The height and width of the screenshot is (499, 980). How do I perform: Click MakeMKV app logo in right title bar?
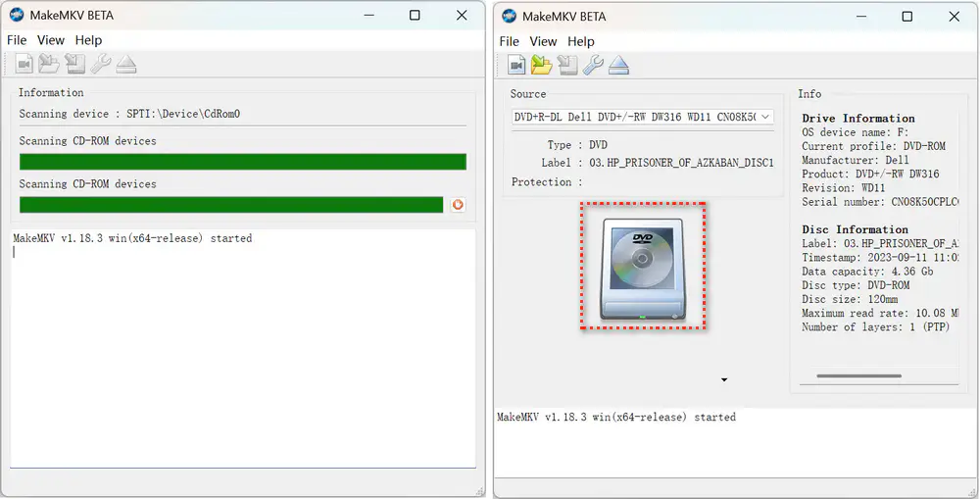pyautogui.click(x=510, y=16)
